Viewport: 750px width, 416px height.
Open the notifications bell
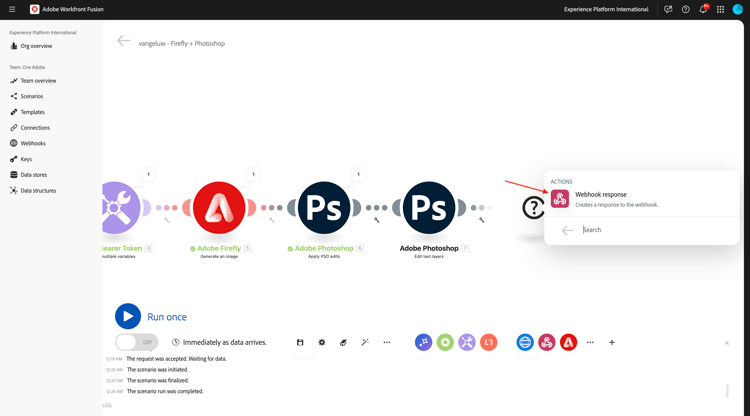tap(703, 9)
